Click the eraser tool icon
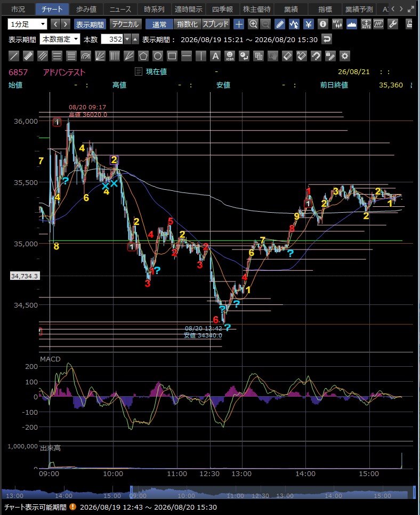 [x=287, y=56]
